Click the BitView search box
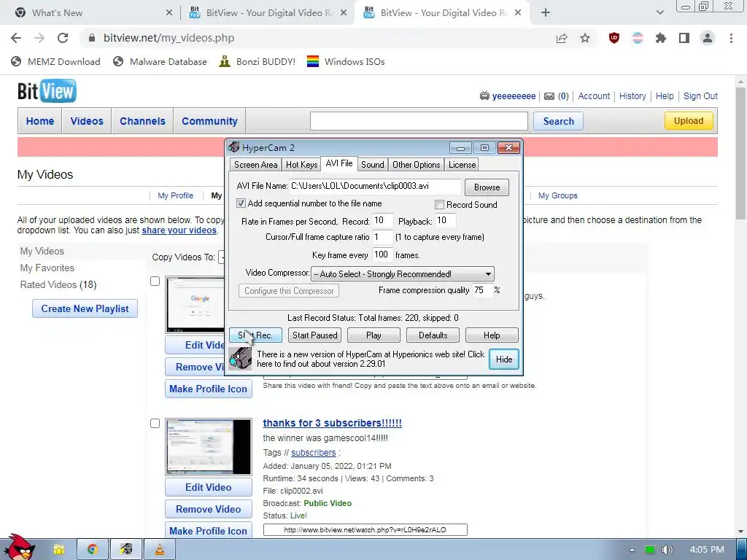This screenshot has height=560, width=747. pos(419,121)
